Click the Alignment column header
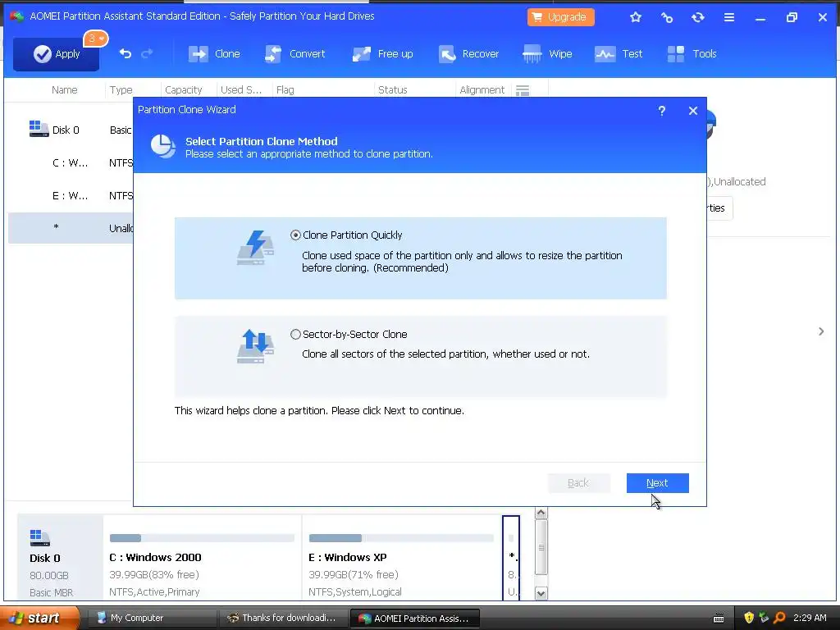This screenshot has height=630, width=840. click(x=482, y=90)
